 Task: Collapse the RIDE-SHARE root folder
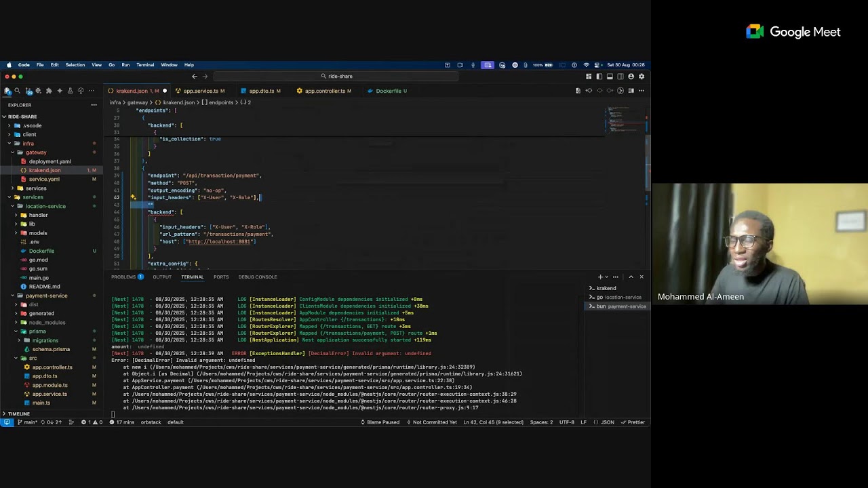(x=51, y=117)
